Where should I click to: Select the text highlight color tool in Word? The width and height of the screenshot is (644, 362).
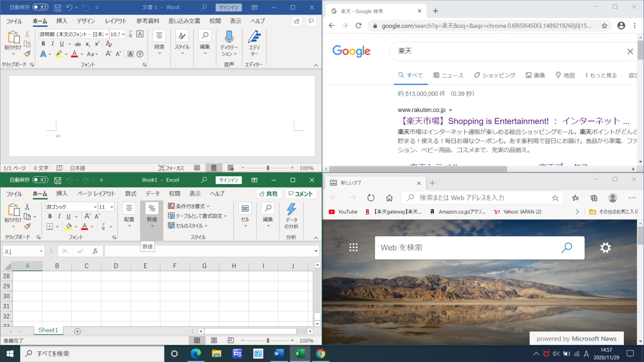(x=59, y=54)
